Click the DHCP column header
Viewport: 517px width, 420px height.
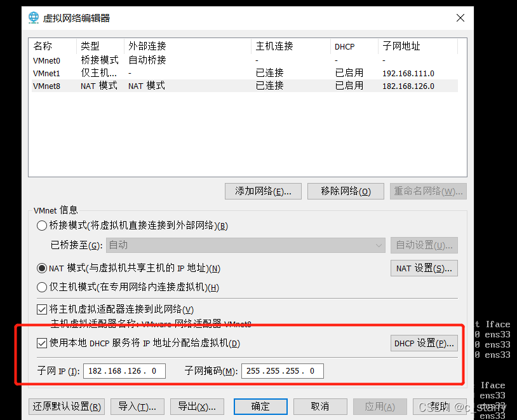click(354, 46)
